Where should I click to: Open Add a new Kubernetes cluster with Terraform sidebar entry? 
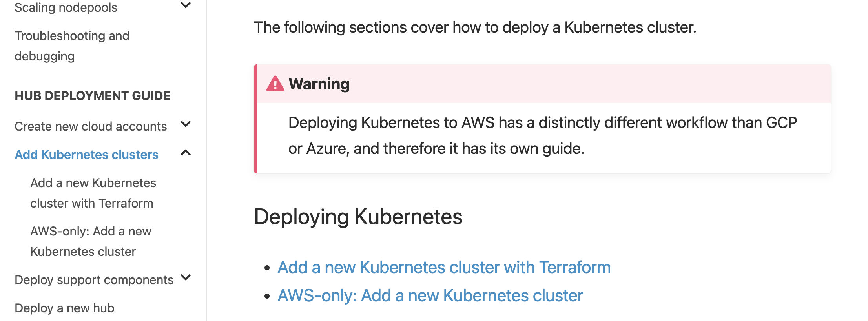click(93, 193)
